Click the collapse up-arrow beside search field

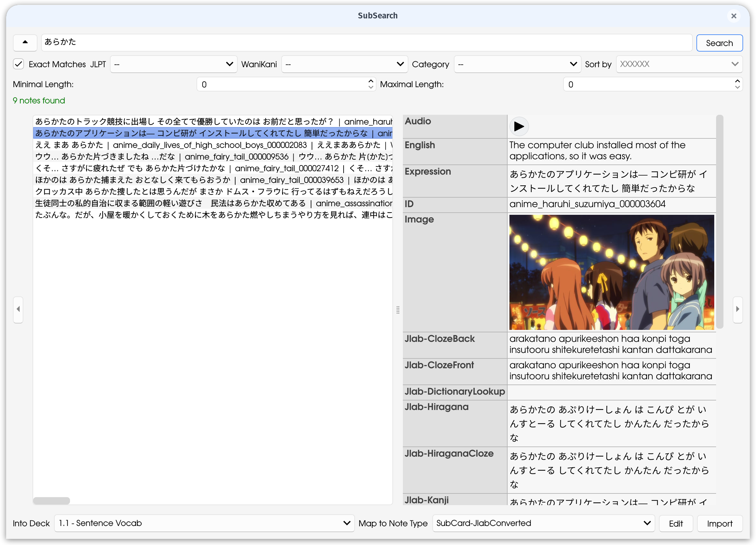(x=25, y=42)
